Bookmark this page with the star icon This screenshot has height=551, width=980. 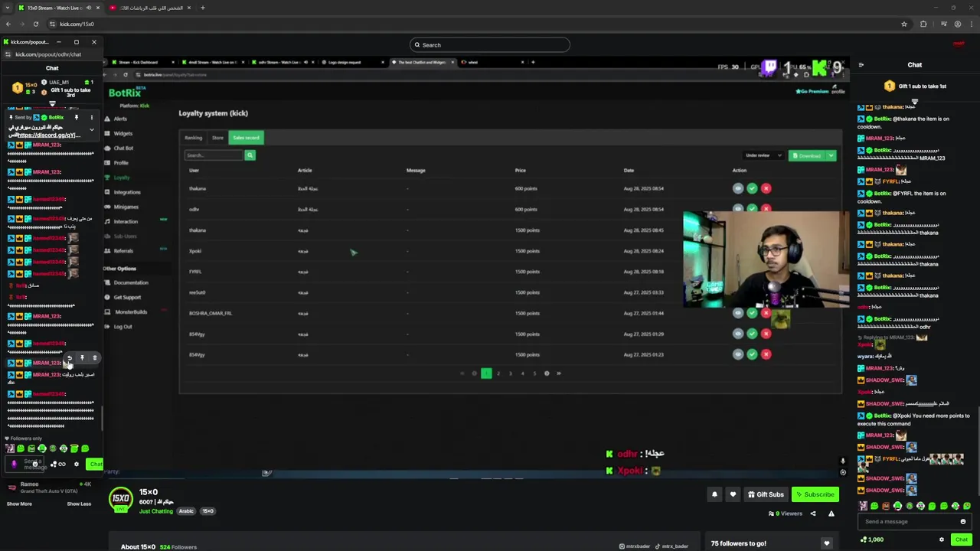pos(904,24)
